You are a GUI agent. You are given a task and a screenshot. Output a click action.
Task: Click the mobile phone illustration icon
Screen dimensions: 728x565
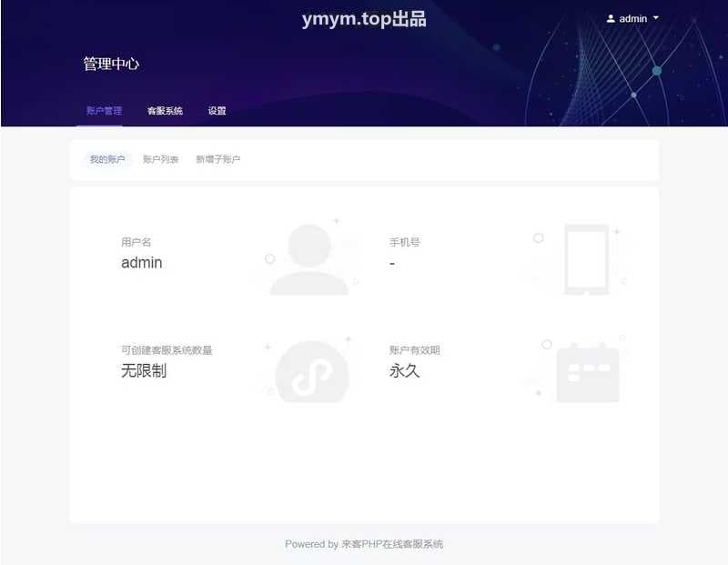(586, 259)
